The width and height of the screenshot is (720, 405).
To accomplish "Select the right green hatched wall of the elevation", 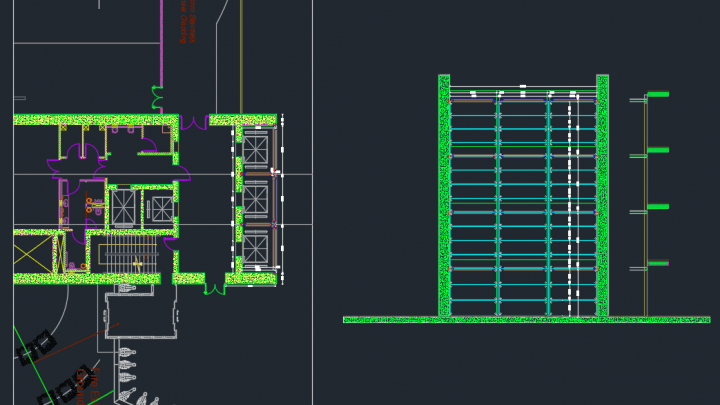I will pyautogui.click(x=602, y=195).
